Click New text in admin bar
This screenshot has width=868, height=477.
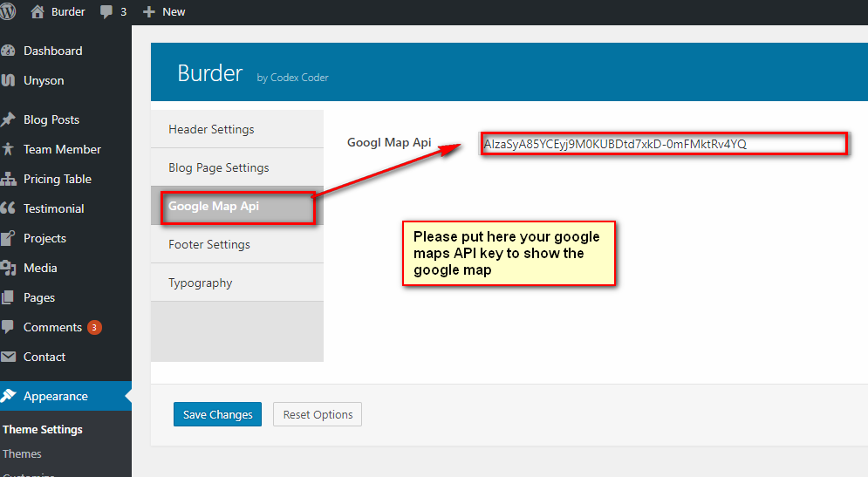click(174, 11)
